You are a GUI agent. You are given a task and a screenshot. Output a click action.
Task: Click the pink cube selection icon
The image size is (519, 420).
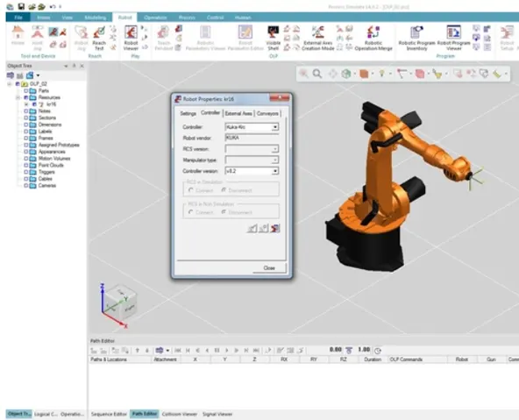pos(420,74)
